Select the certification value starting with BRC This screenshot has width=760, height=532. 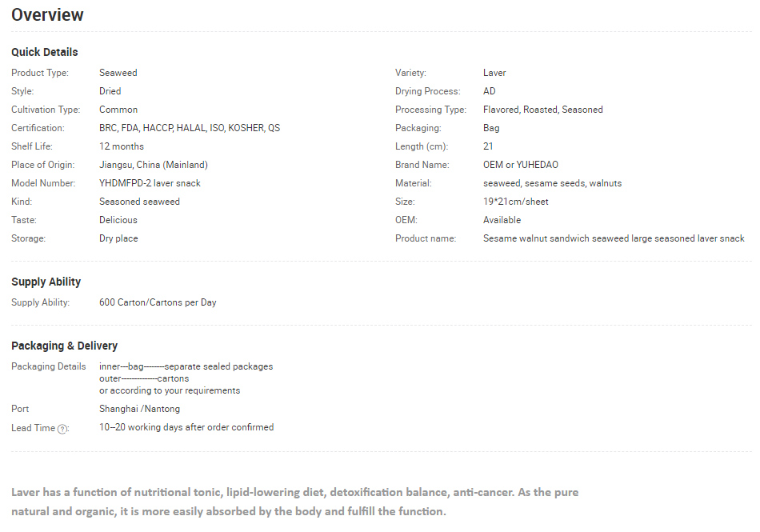point(189,128)
